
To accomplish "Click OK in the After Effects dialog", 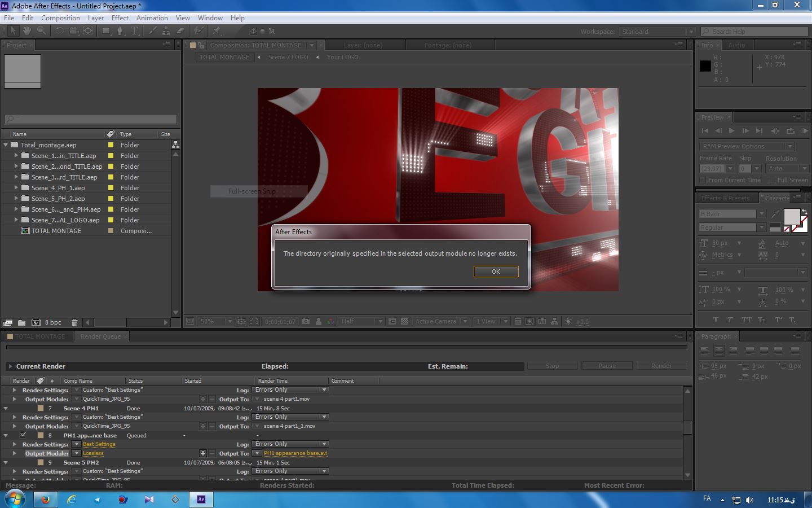I will pos(496,271).
